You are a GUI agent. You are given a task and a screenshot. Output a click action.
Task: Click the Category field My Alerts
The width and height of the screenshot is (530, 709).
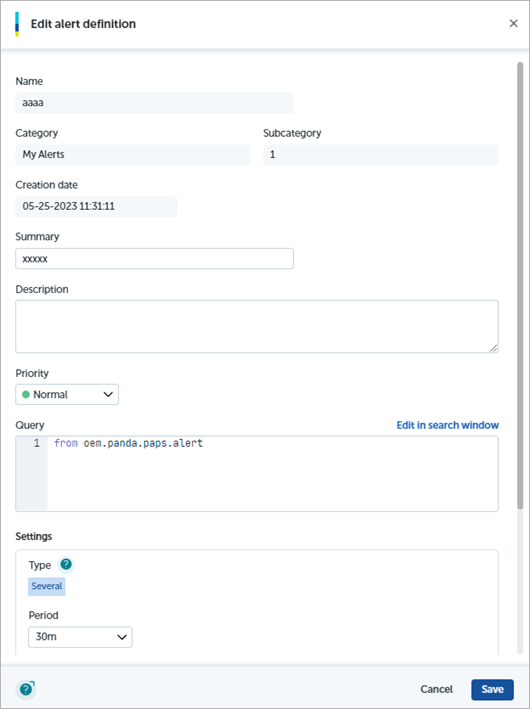coord(133,155)
